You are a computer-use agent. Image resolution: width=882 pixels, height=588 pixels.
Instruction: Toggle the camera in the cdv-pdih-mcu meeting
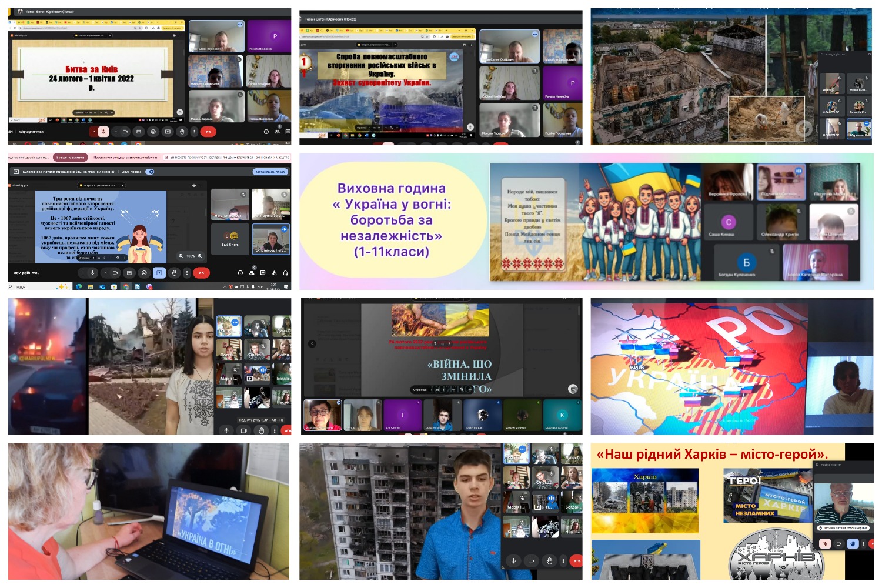[115, 273]
